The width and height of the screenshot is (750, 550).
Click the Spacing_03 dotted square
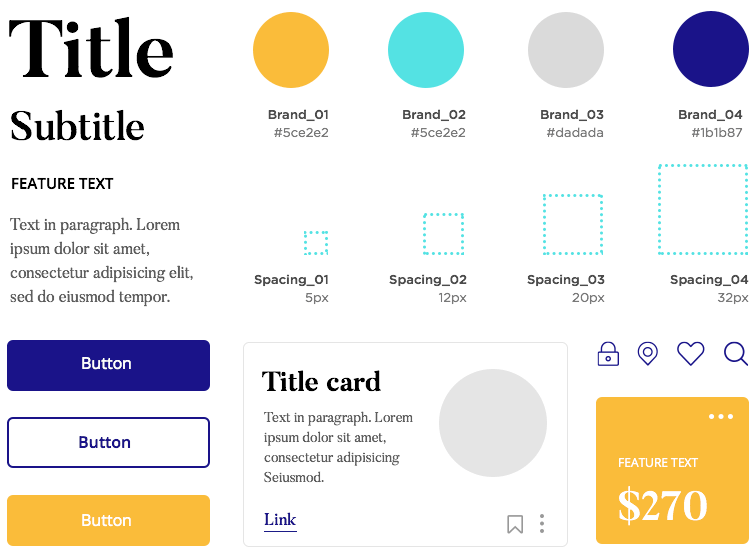click(x=573, y=224)
